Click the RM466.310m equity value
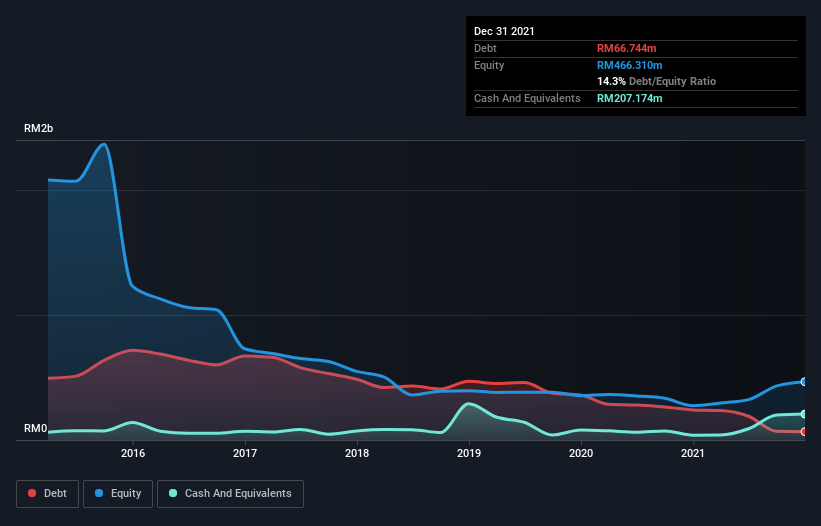821x526 pixels. [x=629, y=65]
